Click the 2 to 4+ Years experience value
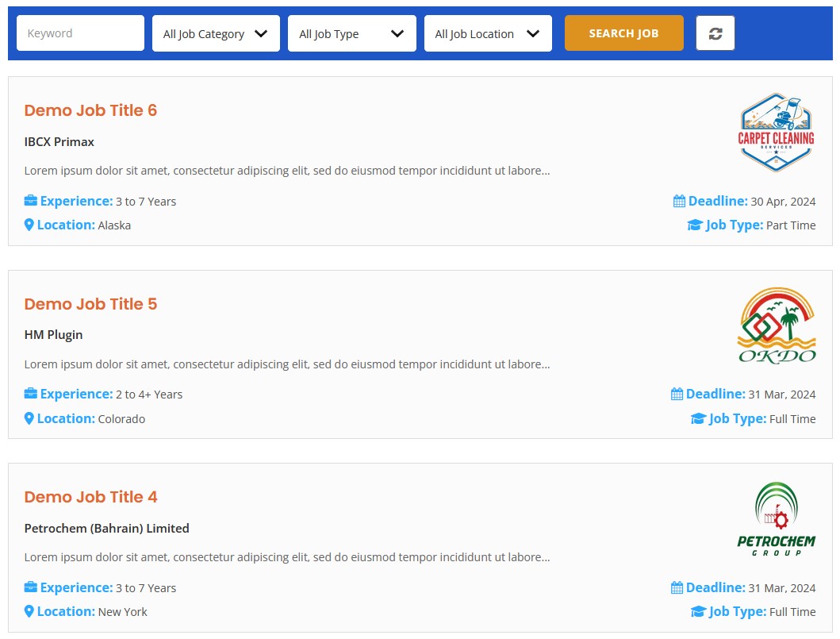Viewport: 840px width, 639px height. click(149, 395)
